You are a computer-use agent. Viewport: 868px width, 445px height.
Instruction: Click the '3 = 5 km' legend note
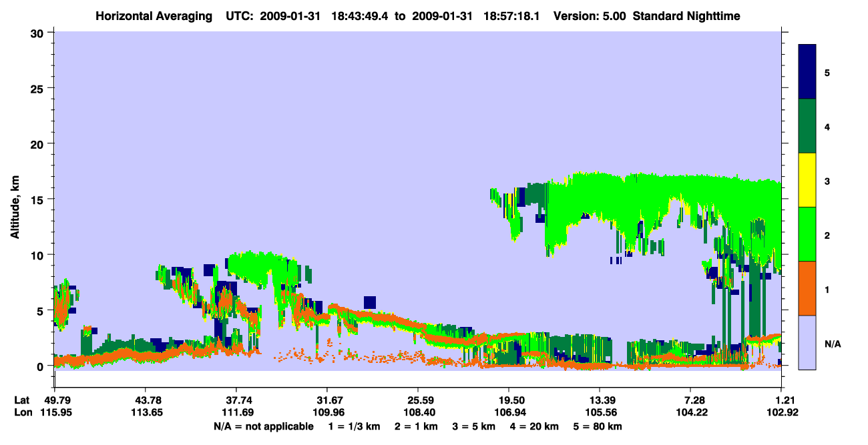[x=475, y=426]
